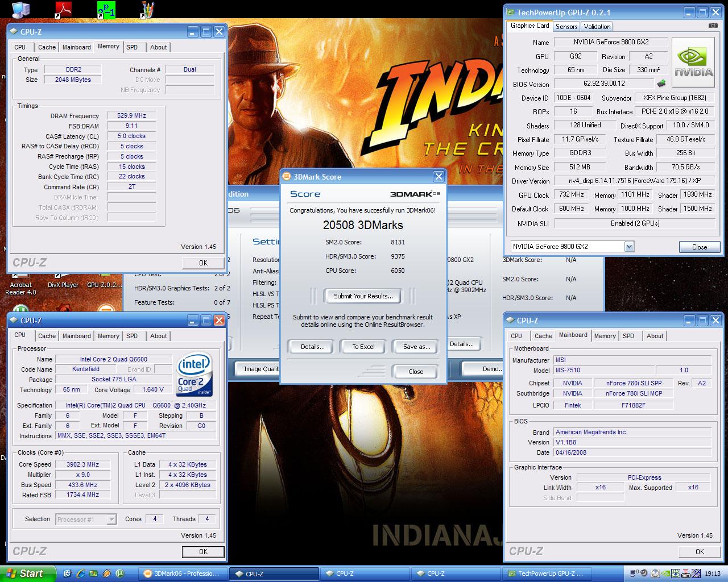728x582 pixels.
Task: Close 3DMark Score dialog with Close button
Action: pos(416,372)
